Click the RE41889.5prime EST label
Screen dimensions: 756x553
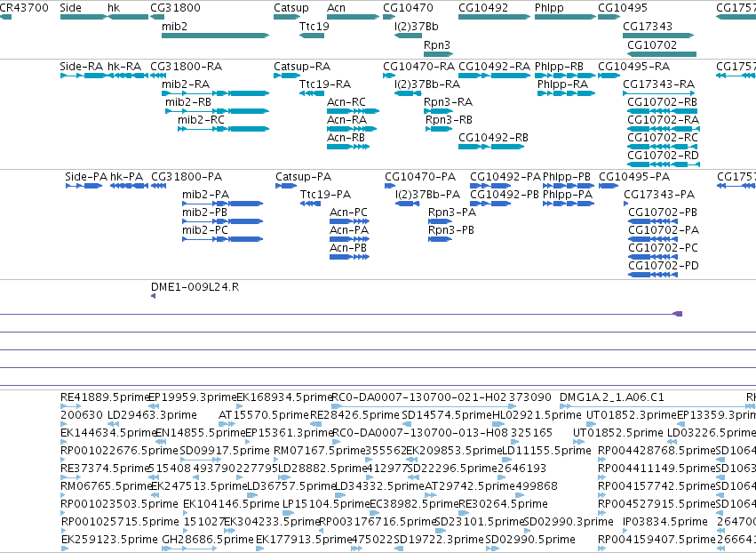pos(105,397)
